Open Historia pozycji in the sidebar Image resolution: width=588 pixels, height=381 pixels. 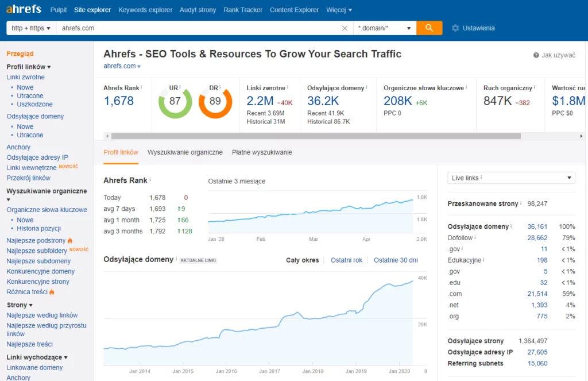pos(38,228)
